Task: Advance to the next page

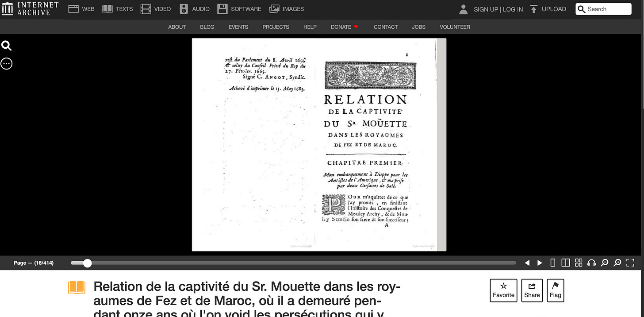Action: 540,263
